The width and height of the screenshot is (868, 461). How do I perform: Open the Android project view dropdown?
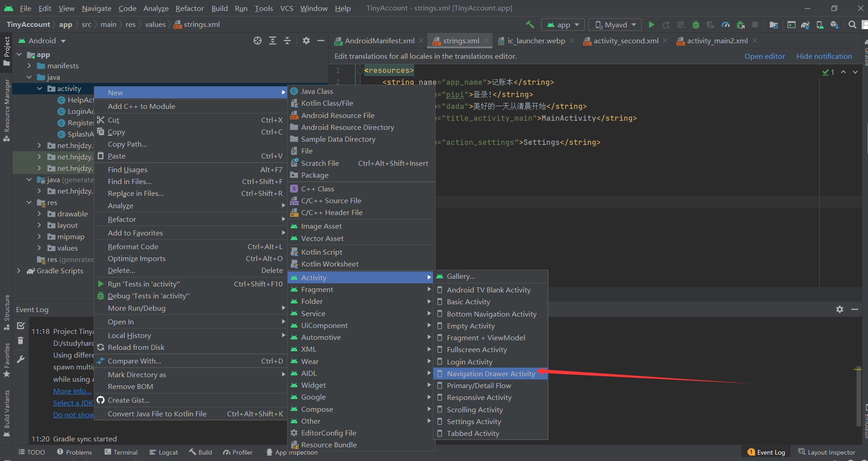(42, 41)
